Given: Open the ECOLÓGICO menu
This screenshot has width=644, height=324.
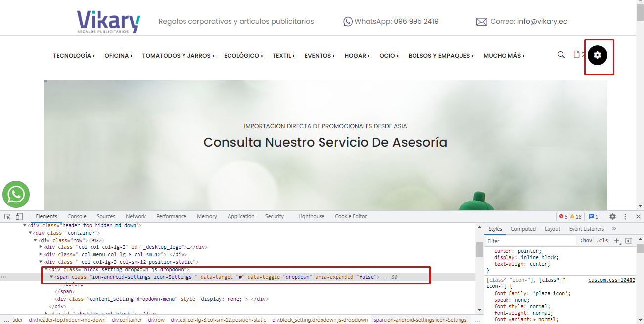Looking at the screenshot, I should coord(244,56).
